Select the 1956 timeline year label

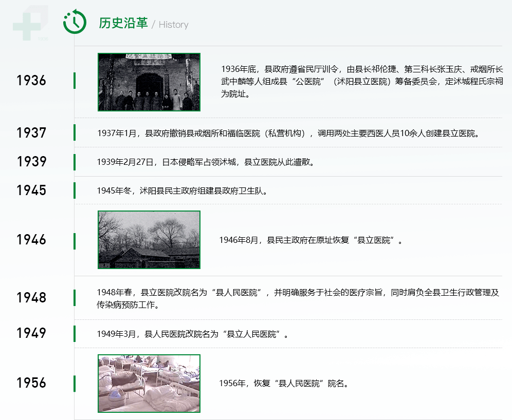point(31,383)
